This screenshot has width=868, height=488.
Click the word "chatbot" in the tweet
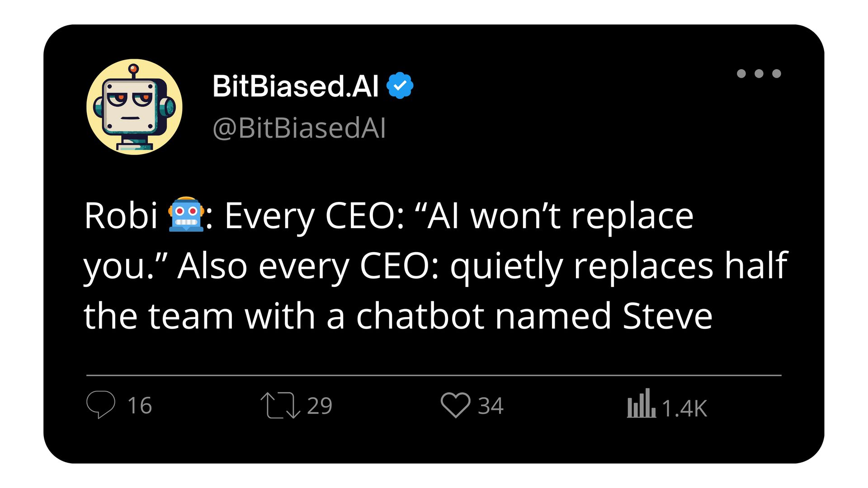tap(420, 316)
